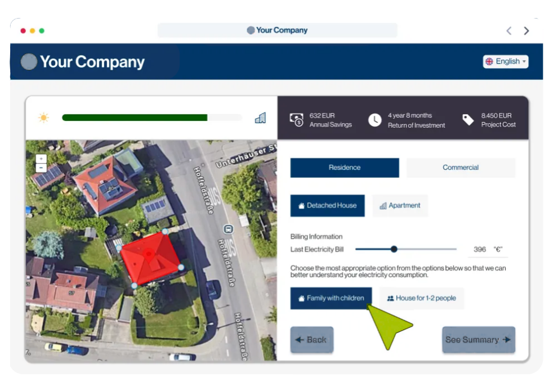The width and height of the screenshot is (558, 392).
Task: Select the Apartment option
Action: (400, 206)
